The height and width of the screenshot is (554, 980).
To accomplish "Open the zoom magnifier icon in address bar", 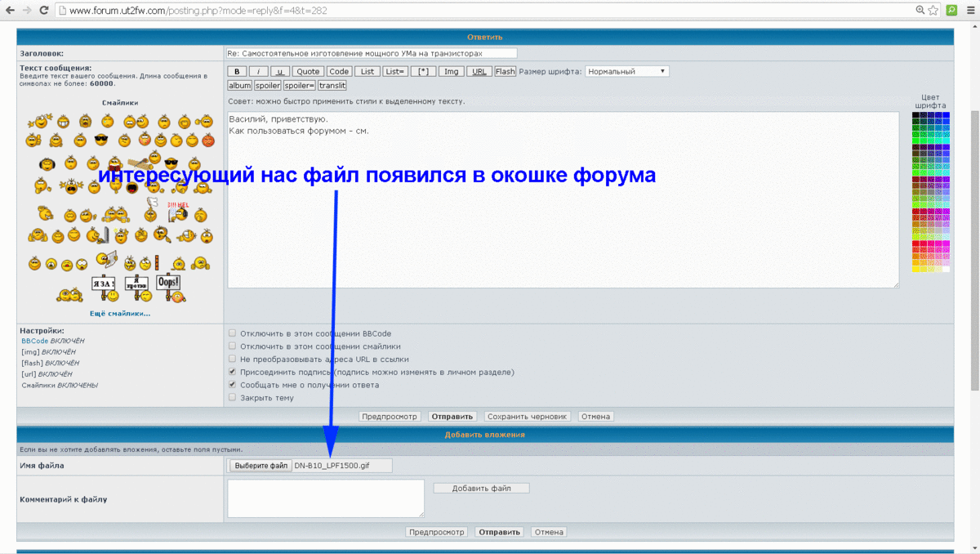I will click(920, 11).
